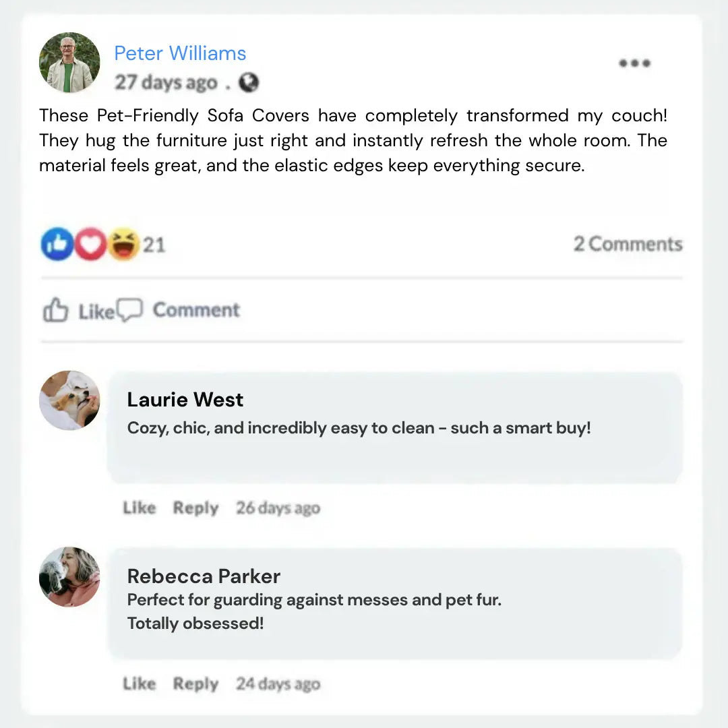Click the red heart reaction icon
The height and width of the screenshot is (728, 728).
click(x=90, y=244)
